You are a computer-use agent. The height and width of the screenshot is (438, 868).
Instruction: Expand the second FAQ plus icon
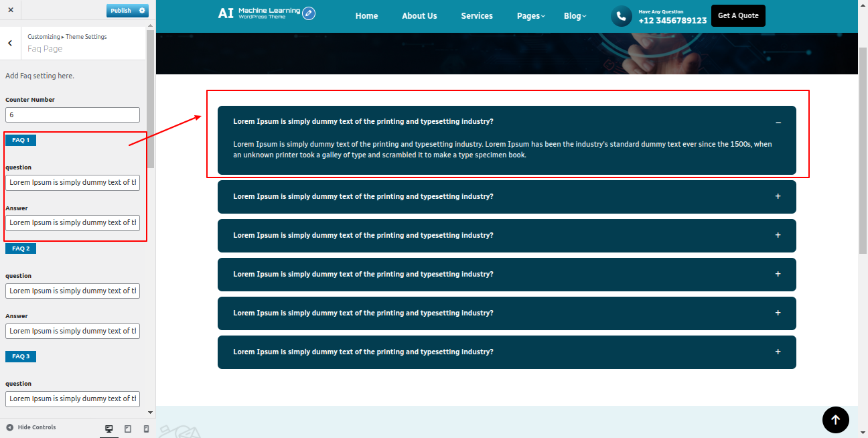point(778,197)
